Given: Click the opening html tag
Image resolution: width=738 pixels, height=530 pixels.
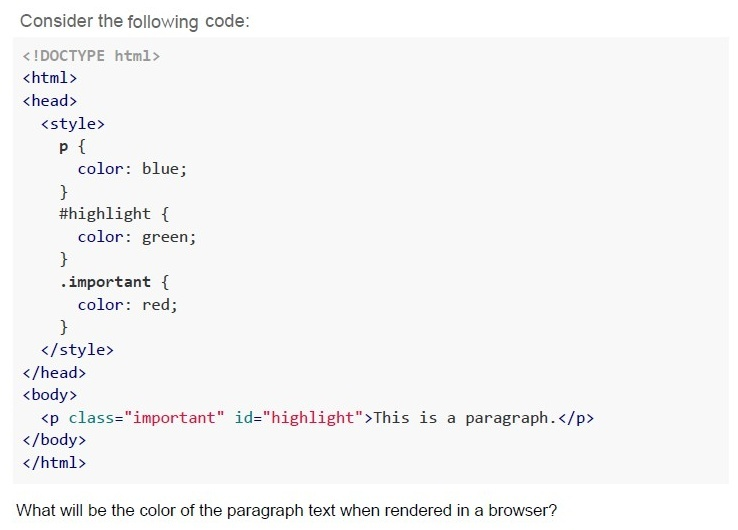Looking at the screenshot, I should [50, 78].
